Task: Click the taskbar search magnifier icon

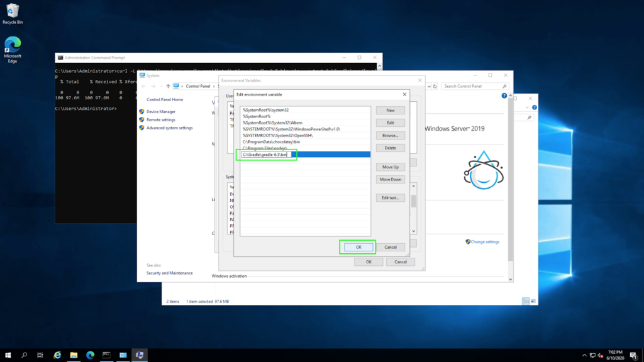Action: tap(25, 355)
